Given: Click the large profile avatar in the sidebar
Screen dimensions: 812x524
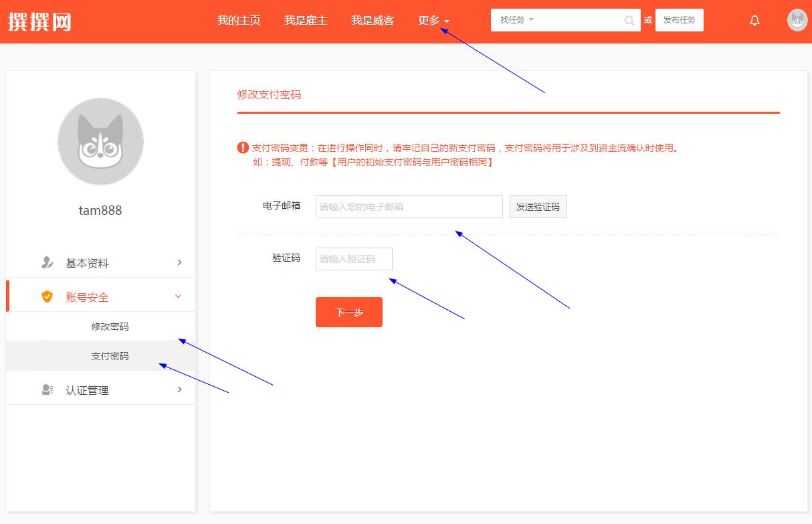Looking at the screenshot, I should [x=100, y=142].
